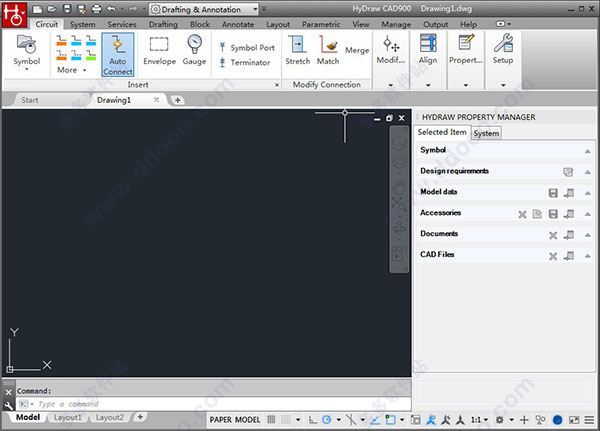Open the Block ribbon tab

200,24
